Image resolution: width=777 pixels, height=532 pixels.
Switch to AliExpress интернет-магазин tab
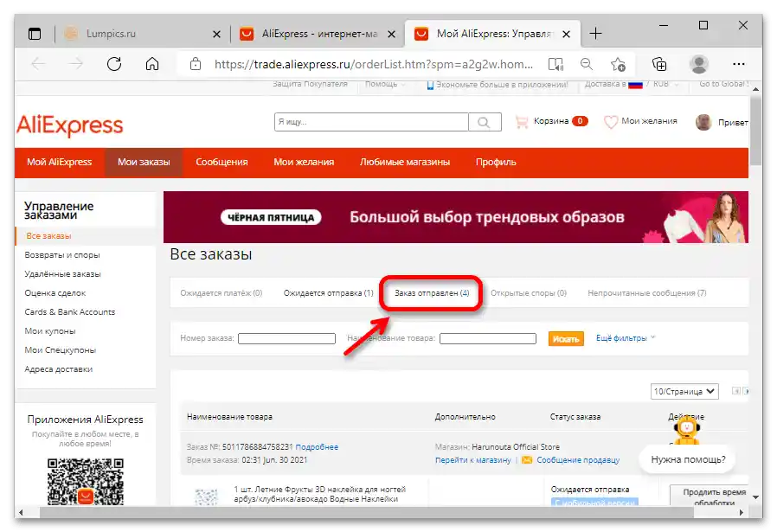pyautogui.click(x=319, y=34)
